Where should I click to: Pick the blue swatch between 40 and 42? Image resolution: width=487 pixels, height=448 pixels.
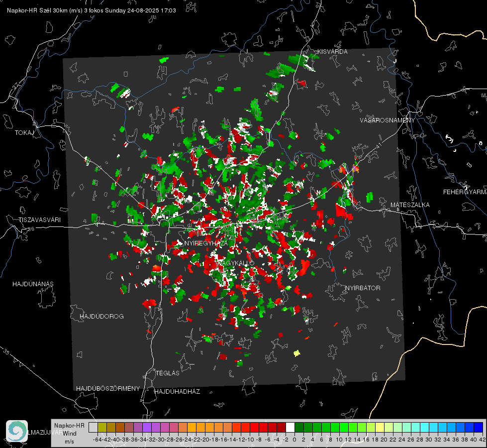[x=479, y=427]
